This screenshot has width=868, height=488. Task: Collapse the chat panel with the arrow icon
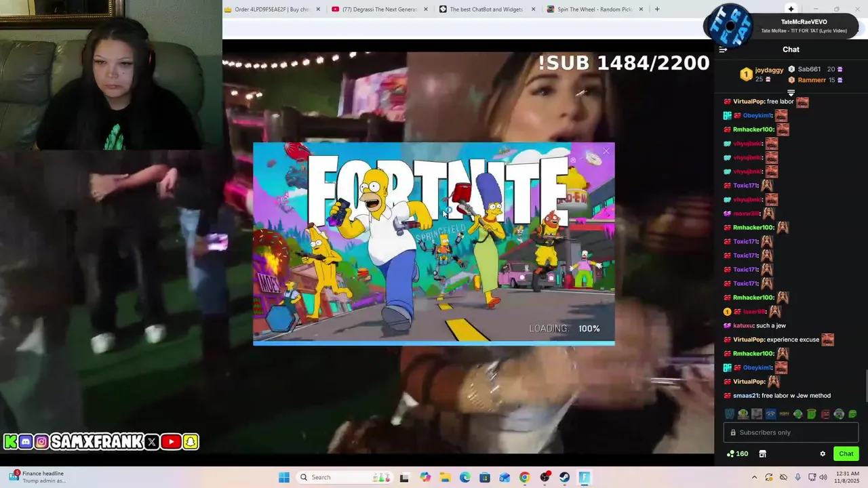click(x=723, y=49)
